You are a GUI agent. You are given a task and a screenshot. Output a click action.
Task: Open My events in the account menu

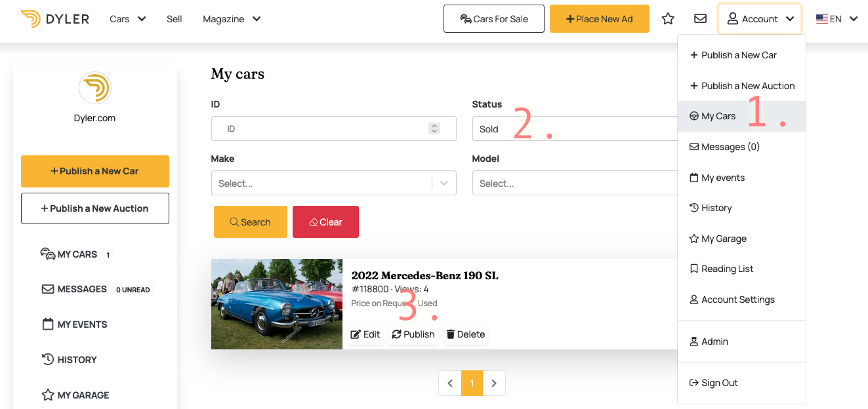pyautogui.click(x=741, y=178)
